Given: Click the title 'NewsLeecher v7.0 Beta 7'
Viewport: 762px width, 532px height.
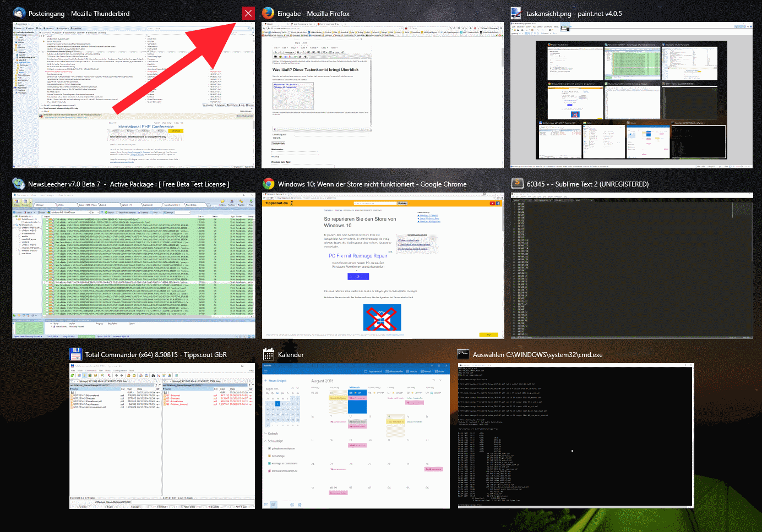Looking at the screenshot, I should 64,184.
